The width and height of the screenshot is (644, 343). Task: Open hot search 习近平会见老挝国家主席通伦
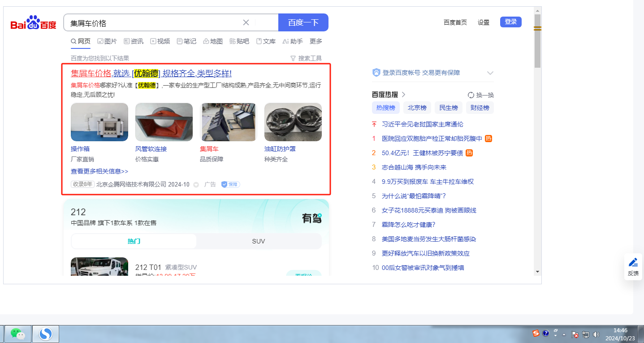point(423,124)
